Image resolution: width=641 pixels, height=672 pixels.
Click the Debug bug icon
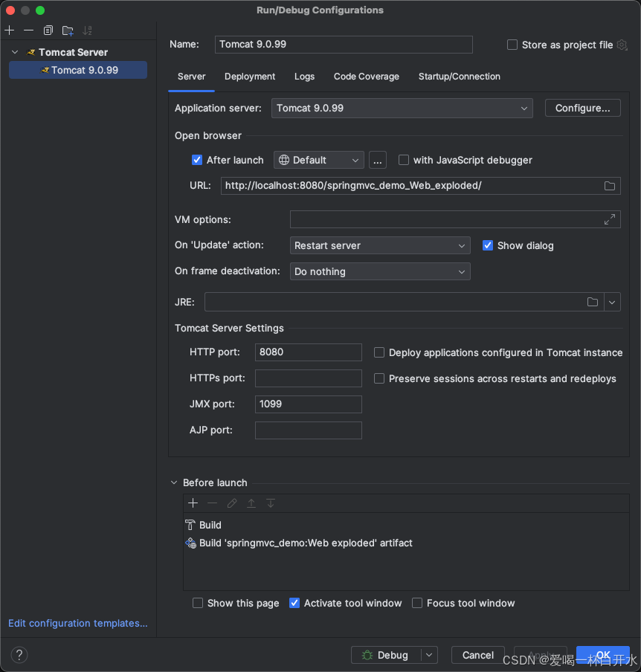367,655
